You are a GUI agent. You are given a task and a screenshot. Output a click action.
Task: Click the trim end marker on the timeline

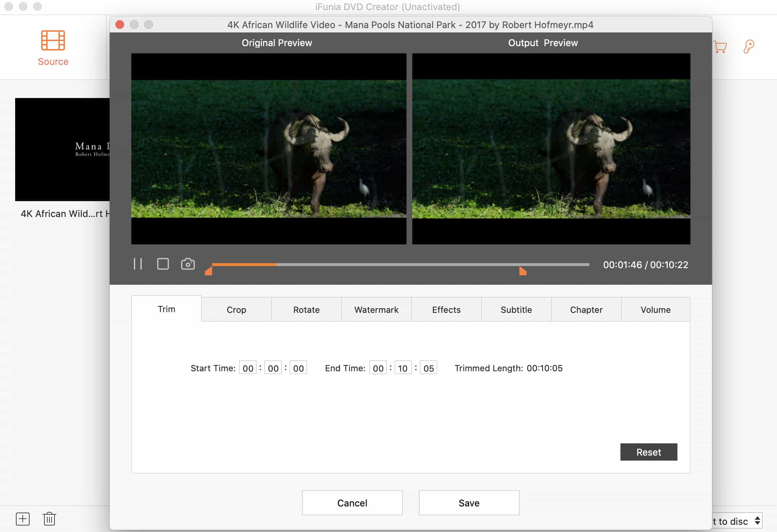523,271
